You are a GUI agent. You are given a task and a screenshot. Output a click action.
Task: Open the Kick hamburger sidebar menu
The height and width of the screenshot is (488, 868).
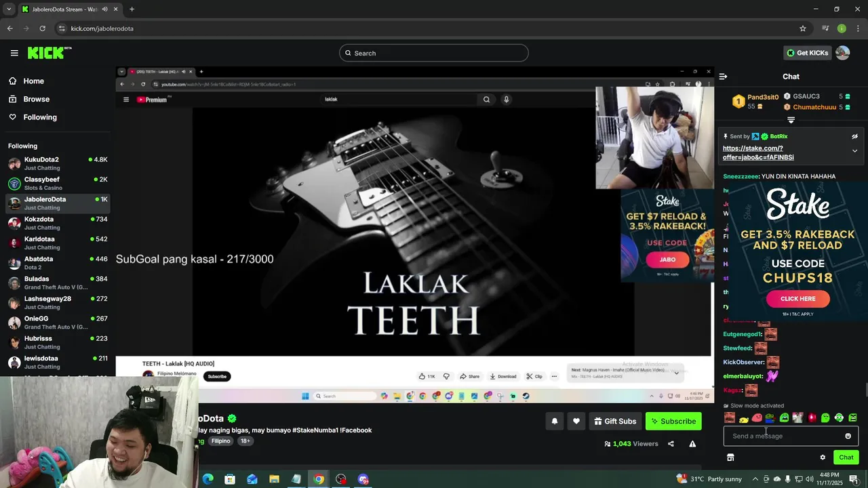point(14,53)
